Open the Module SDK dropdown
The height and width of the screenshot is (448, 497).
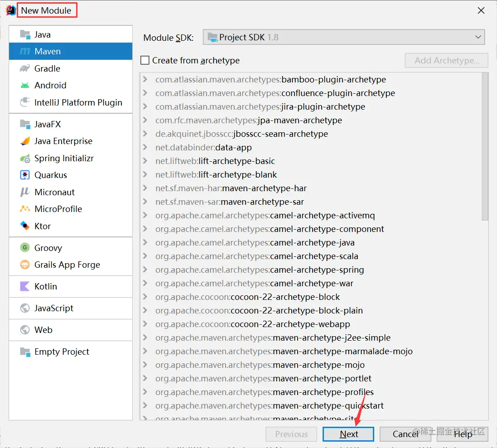(343, 37)
